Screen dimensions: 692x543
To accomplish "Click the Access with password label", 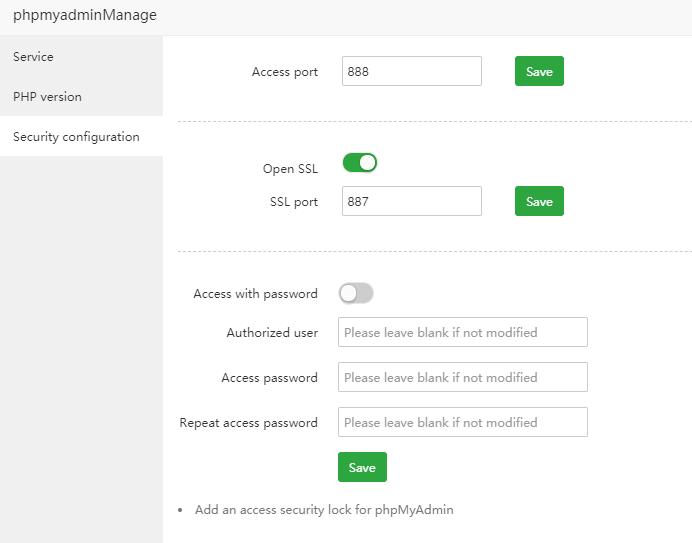I will pyautogui.click(x=255, y=294).
